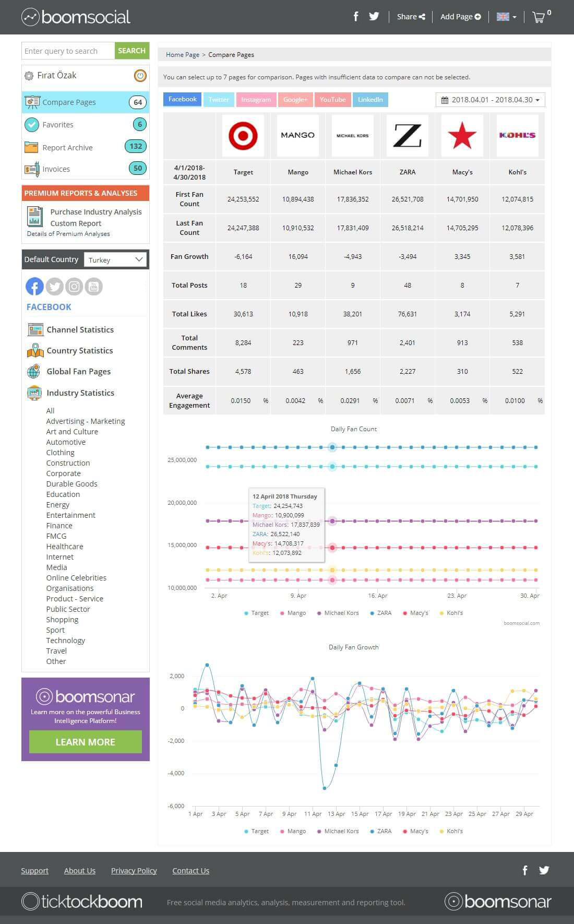Click the LEARN MORE button
Image resolution: width=574 pixels, height=924 pixels.
86,742
